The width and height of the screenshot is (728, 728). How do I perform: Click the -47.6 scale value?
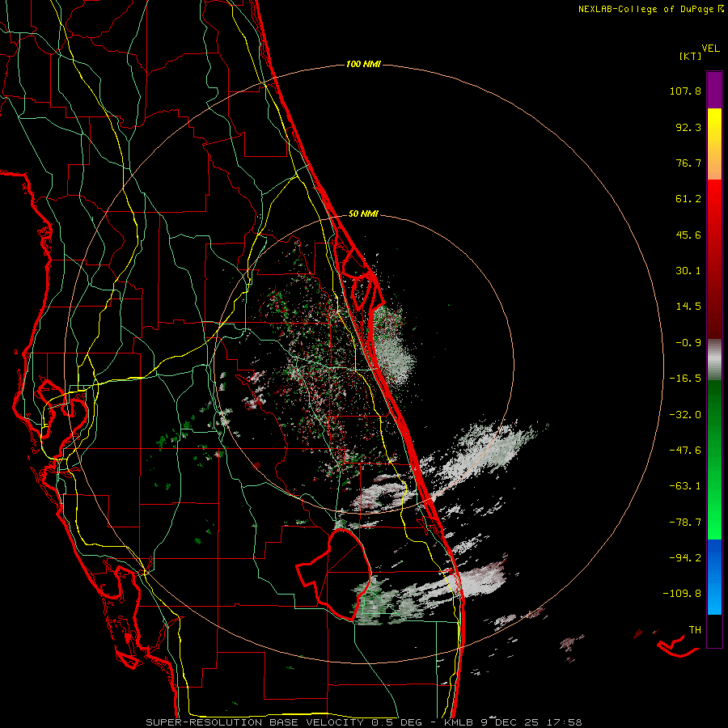685,451
